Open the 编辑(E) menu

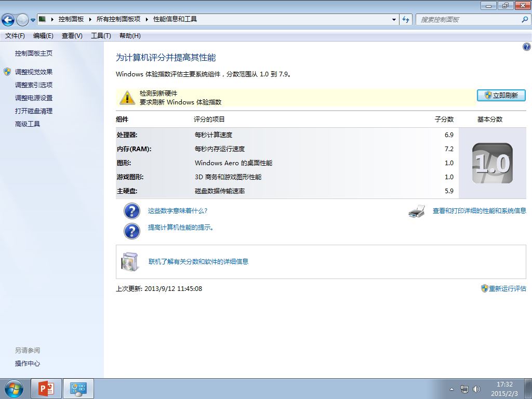(43, 36)
